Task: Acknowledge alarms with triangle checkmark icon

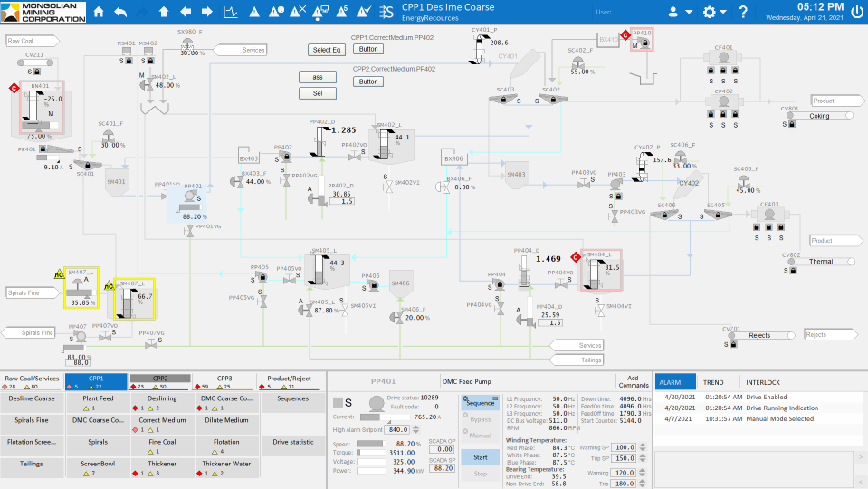Action: (x=364, y=12)
